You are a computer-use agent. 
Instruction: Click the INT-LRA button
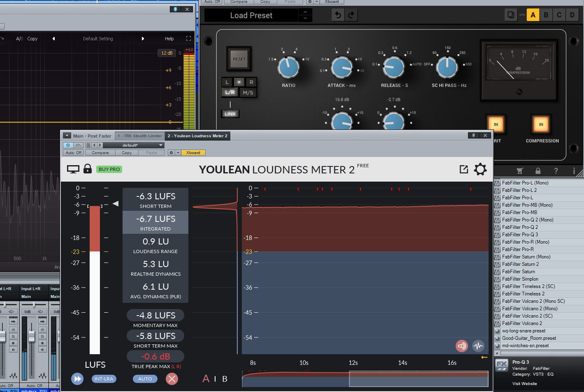(104, 379)
